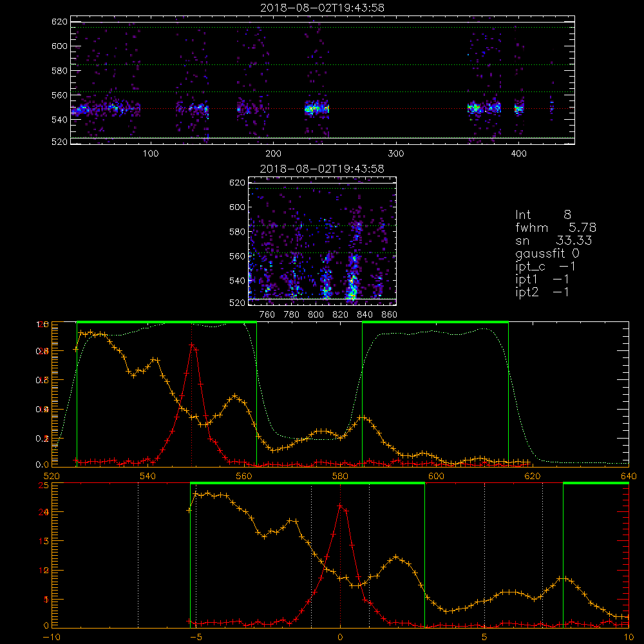The image size is (644, 644).
Task: Click y-axis label 580 on middle plot
Action: point(238,232)
